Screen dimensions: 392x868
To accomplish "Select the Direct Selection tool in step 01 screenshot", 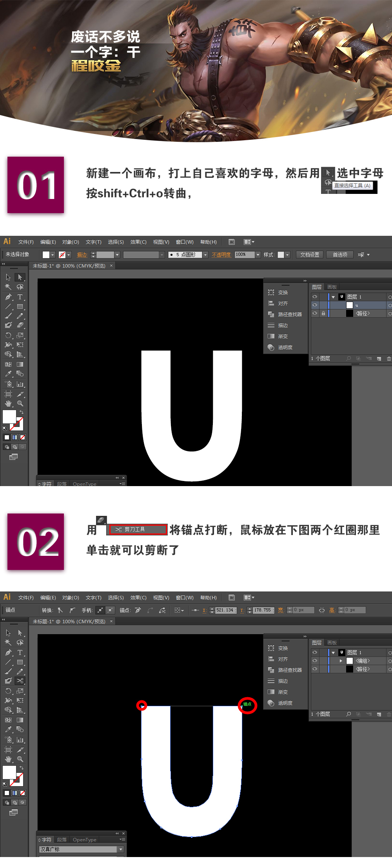I will pyautogui.click(x=20, y=277).
